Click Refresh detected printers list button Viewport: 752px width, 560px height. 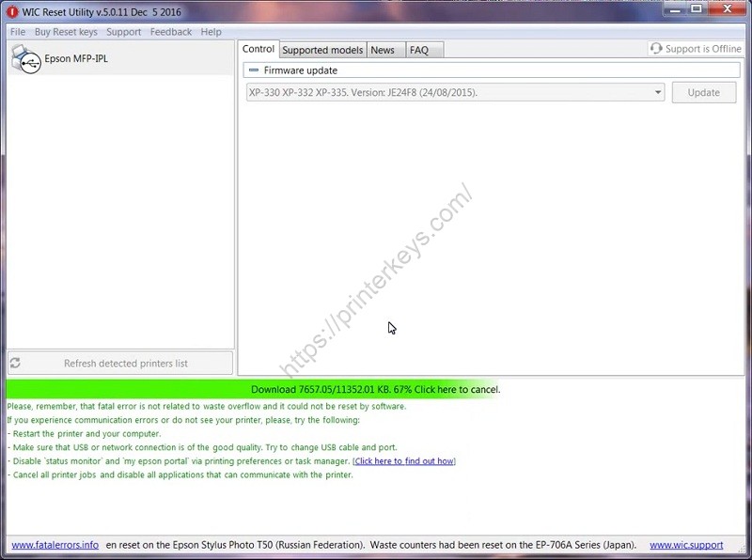pyautogui.click(x=120, y=363)
